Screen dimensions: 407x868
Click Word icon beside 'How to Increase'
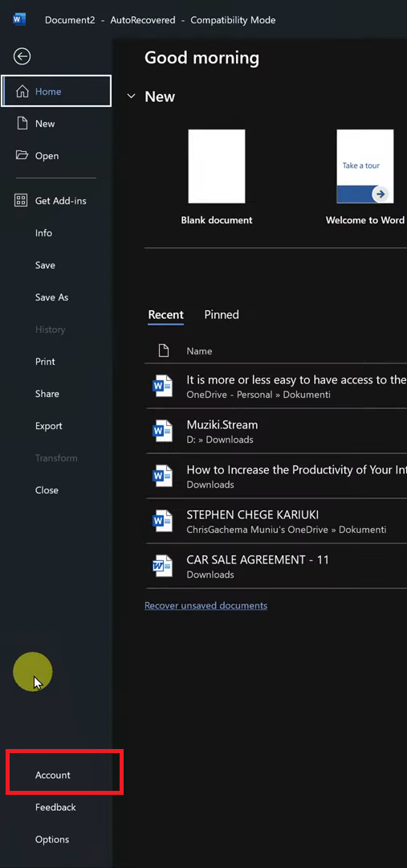[163, 476]
